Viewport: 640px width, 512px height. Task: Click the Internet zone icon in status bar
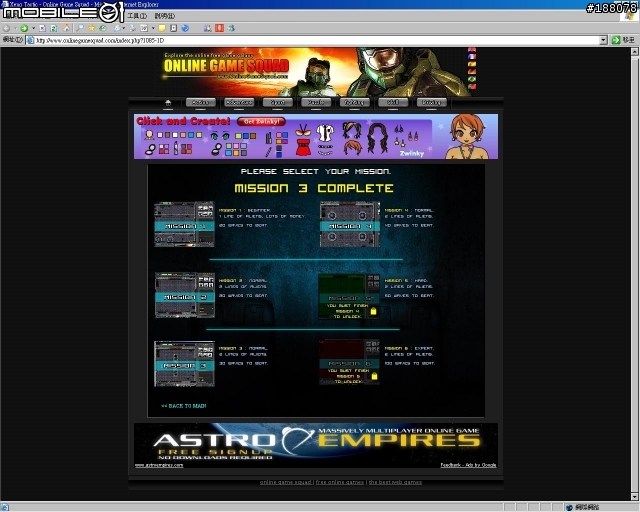point(569,507)
